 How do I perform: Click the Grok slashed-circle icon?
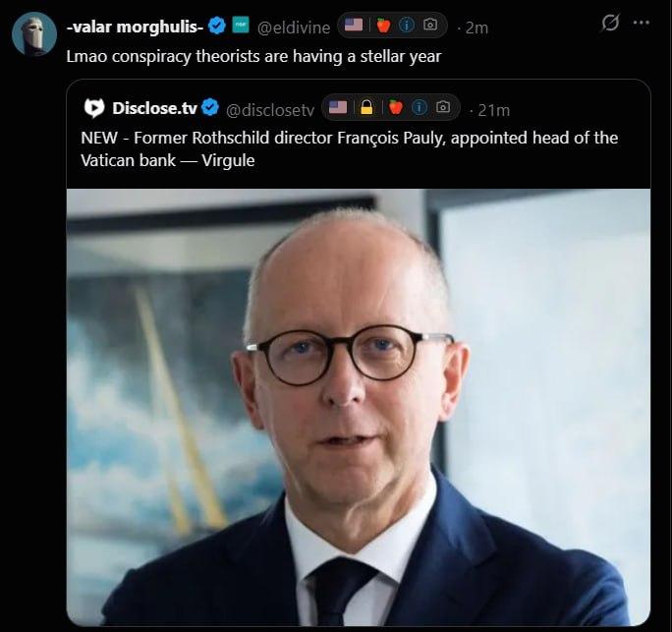[x=610, y=24]
